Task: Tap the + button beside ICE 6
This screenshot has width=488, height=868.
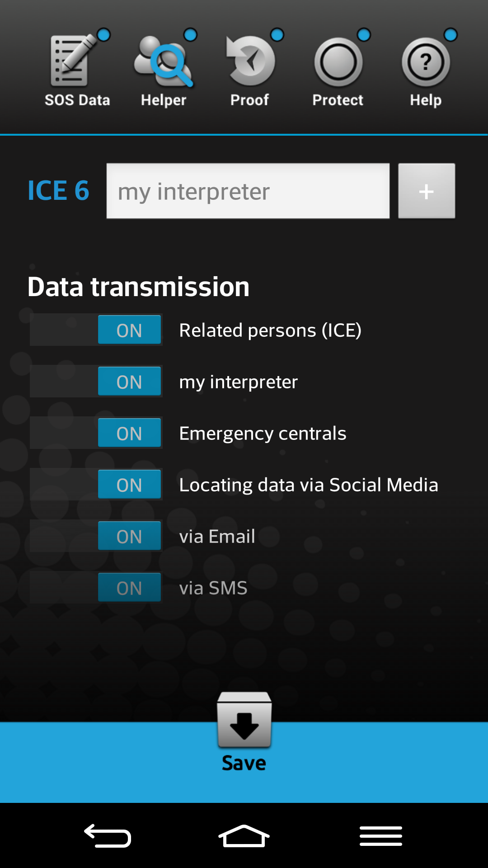Action: [426, 191]
